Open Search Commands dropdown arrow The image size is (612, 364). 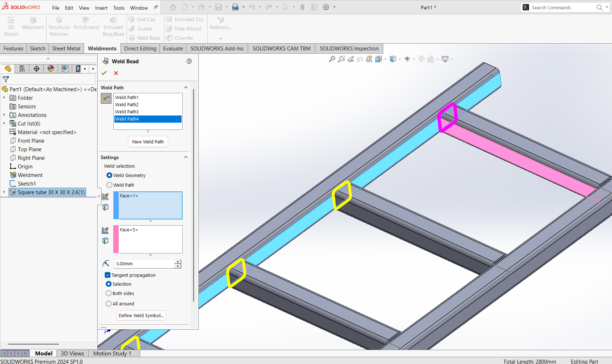tap(607, 7)
